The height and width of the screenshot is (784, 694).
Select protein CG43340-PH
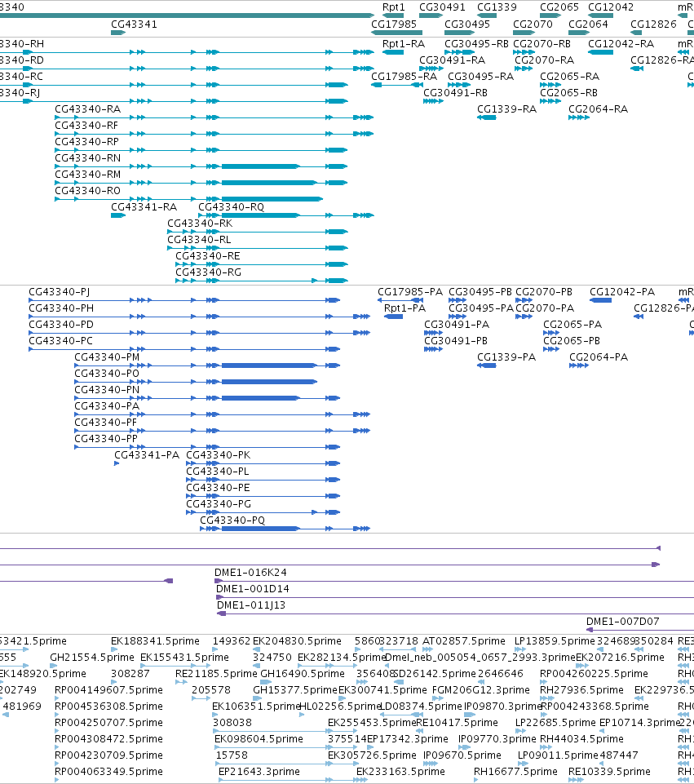point(61,308)
